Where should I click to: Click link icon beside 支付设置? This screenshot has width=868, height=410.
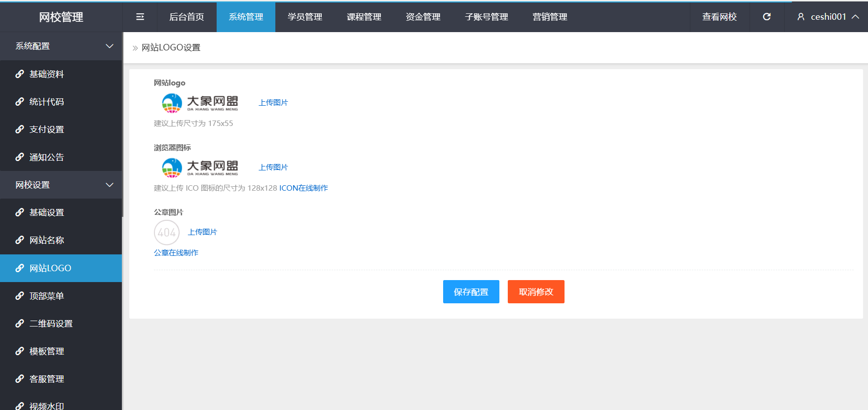click(20, 129)
